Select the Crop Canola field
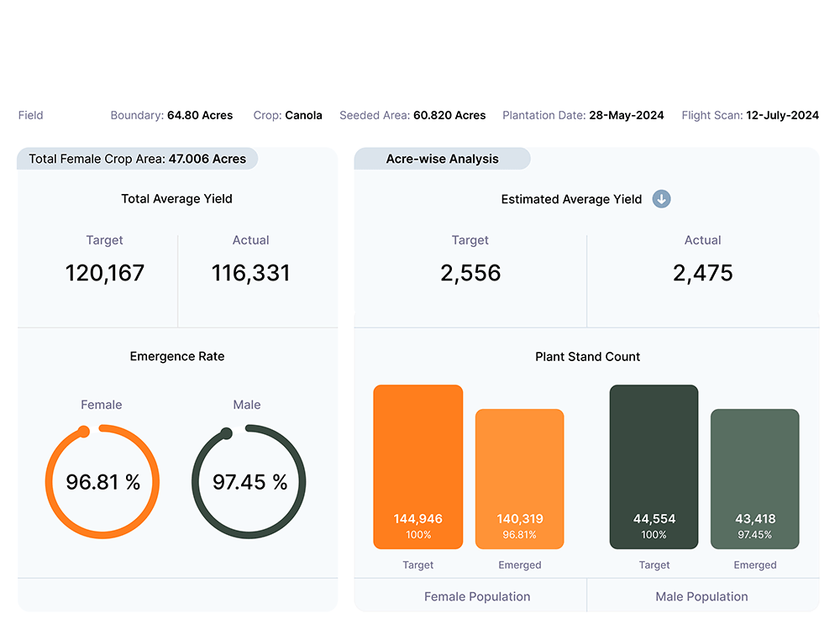Screen dimensions: 840x629 tap(303, 115)
